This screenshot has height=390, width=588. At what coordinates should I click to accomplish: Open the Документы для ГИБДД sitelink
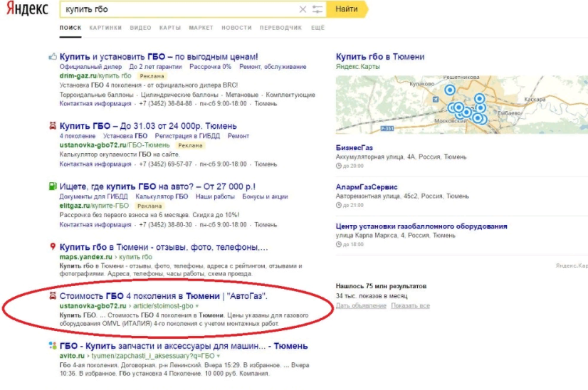coord(93,196)
